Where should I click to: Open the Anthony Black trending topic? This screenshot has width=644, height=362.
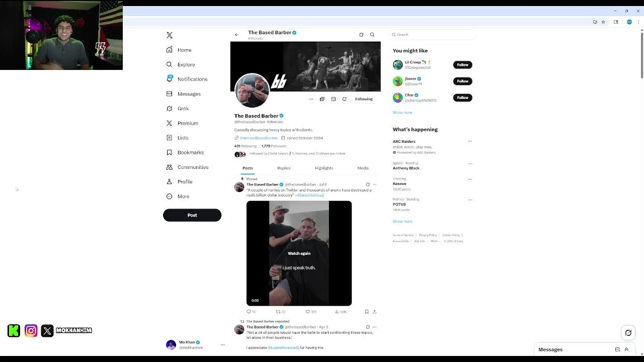coord(406,168)
